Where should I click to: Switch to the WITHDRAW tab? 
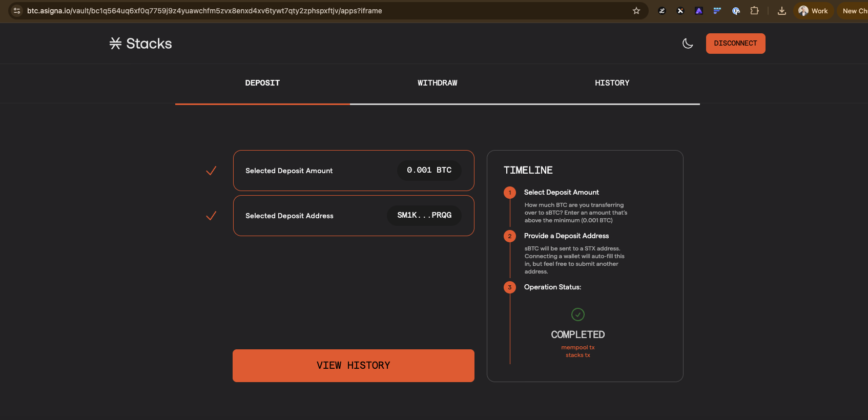pyautogui.click(x=437, y=83)
